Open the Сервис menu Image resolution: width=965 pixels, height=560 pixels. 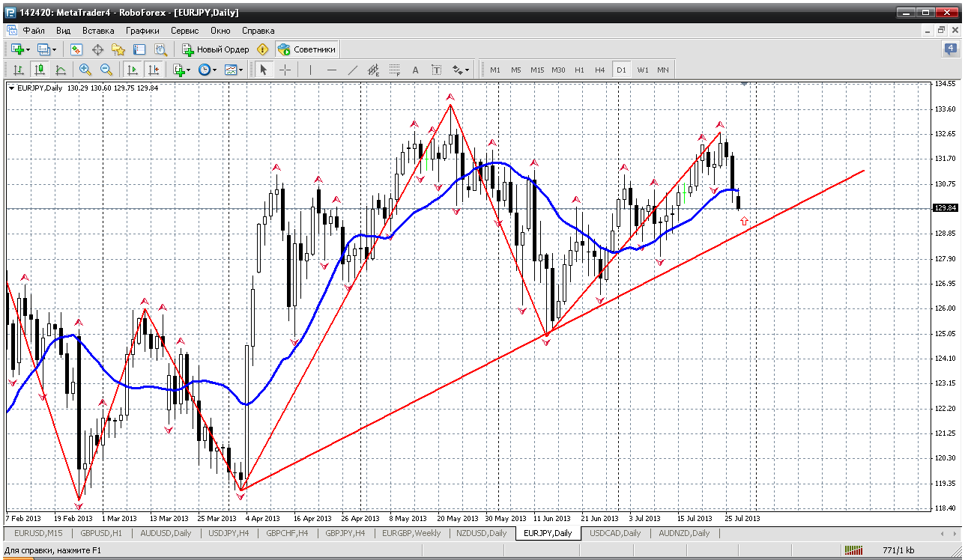tap(185, 31)
